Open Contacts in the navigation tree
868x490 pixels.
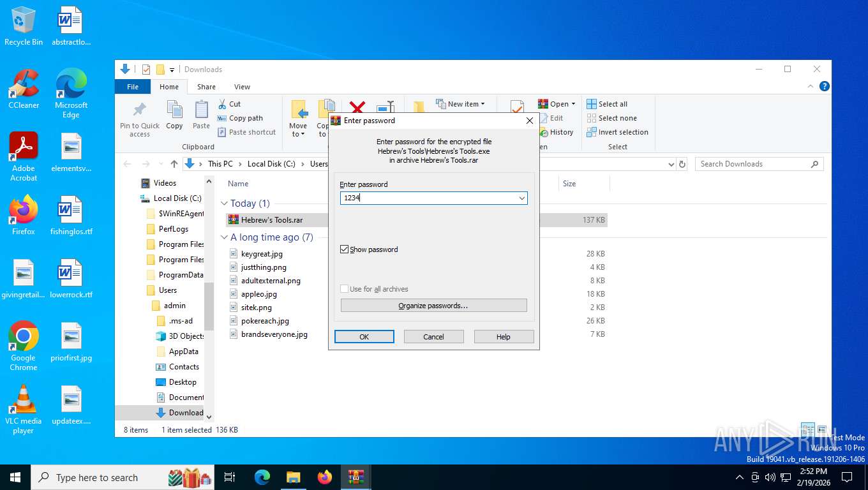click(184, 367)
